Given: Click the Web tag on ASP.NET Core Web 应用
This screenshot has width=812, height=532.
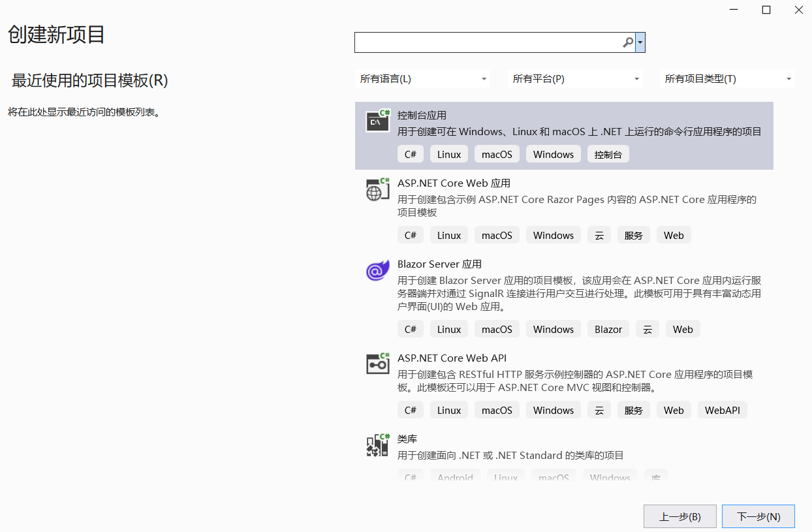Looking at the screenshot, I should pos(674,235).
